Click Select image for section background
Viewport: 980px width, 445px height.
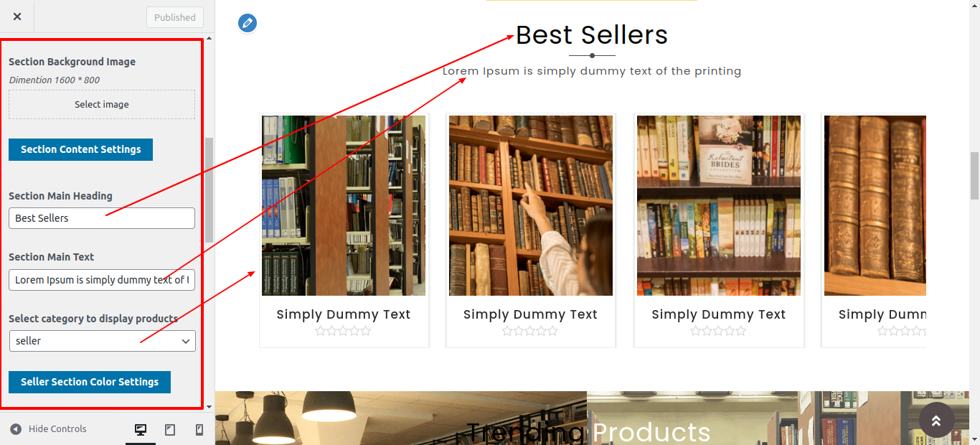coord(102,105)
